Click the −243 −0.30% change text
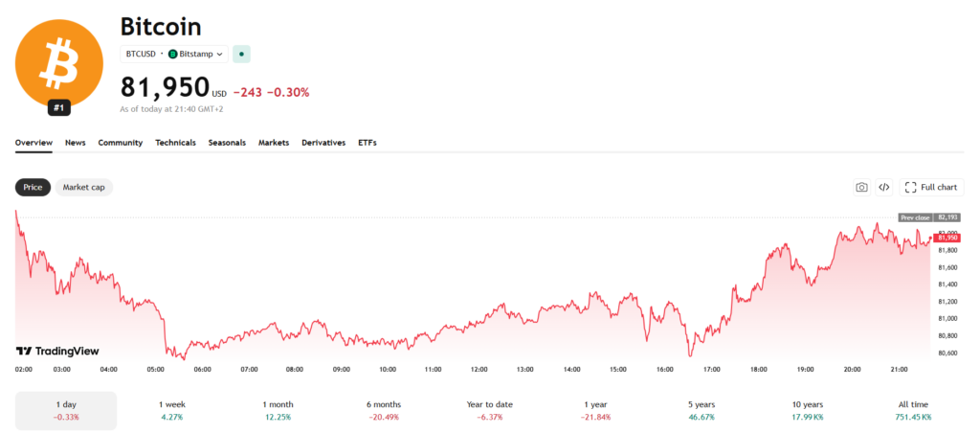The image size is (980, 433). [271, 93]
